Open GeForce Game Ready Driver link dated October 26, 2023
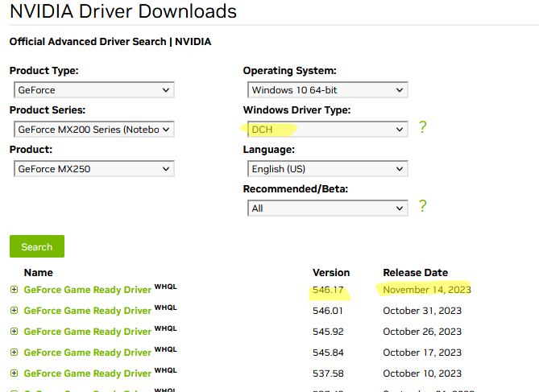 (x=87, y=332)
